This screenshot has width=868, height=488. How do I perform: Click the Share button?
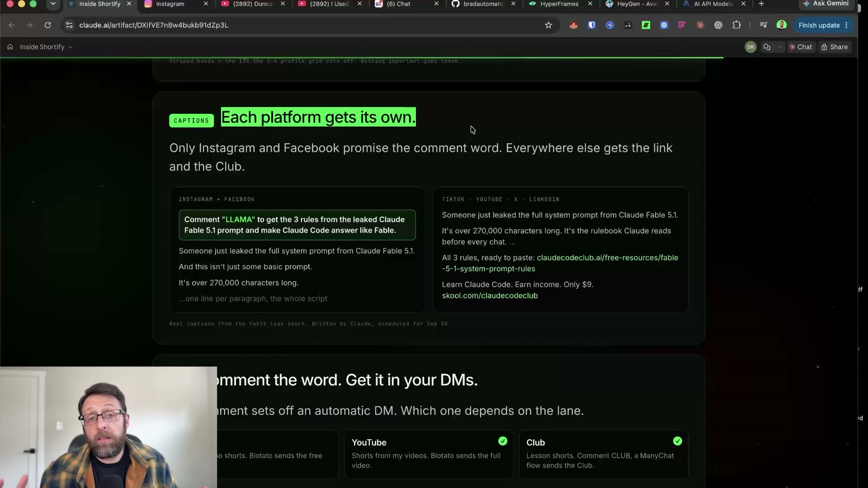pos(835,47)
